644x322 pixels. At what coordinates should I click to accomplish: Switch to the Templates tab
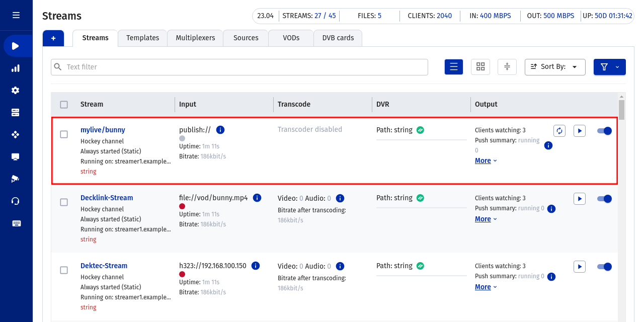[x=142, y=38]
